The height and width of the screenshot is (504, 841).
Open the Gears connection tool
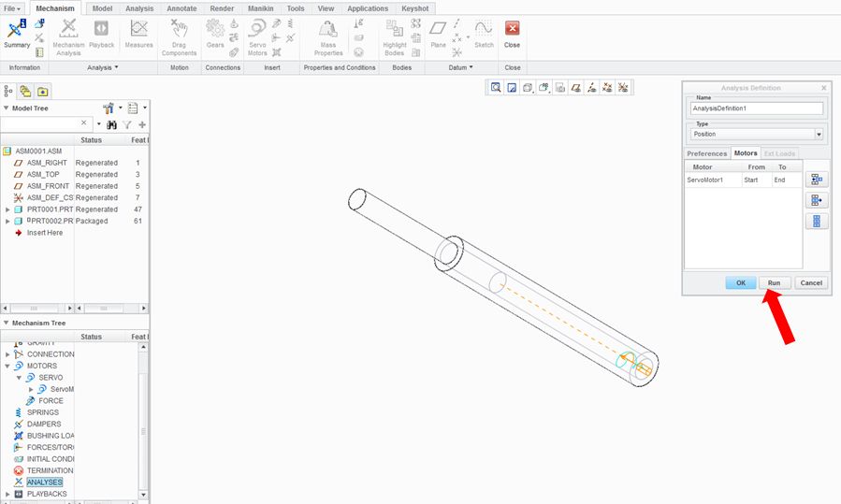coord(215,34)
